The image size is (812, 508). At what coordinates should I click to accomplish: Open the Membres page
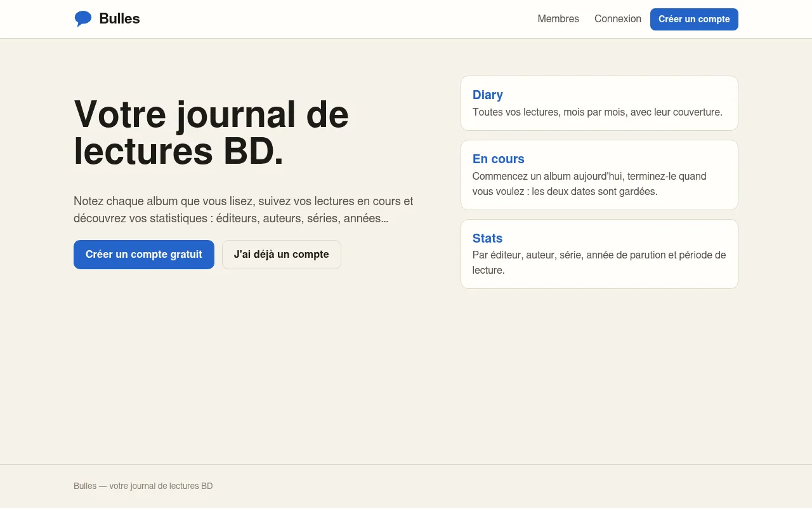tap(558, 19)
